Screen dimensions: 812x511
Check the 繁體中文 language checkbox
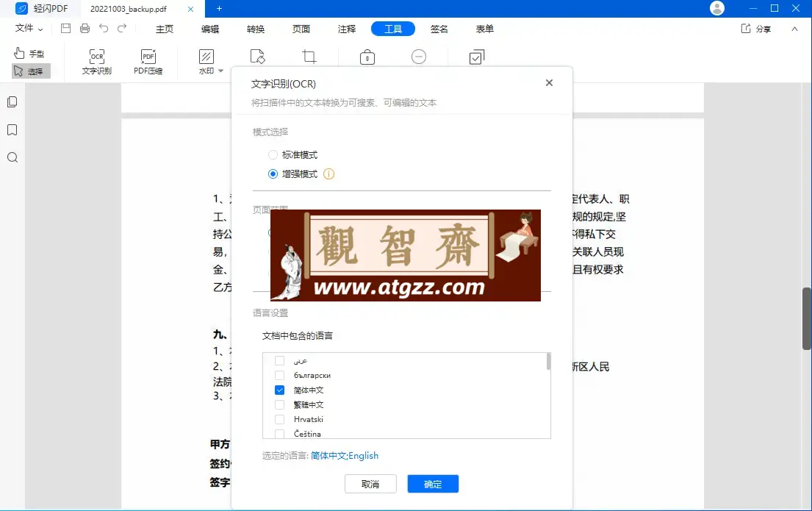tap(280, 404)
